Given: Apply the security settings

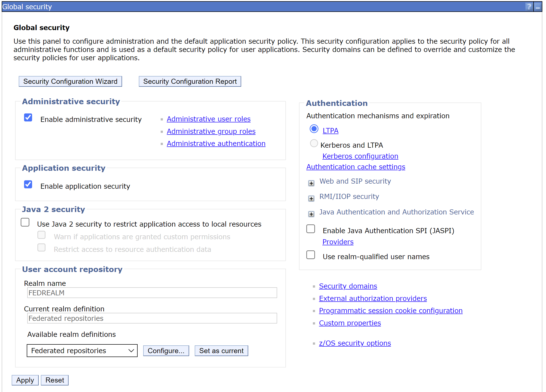Looking at the screenshot, I should 25,380.
